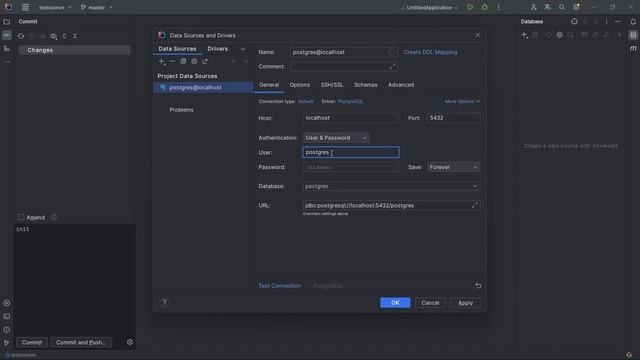Select the Problems item in sidebar

[181, 110]
